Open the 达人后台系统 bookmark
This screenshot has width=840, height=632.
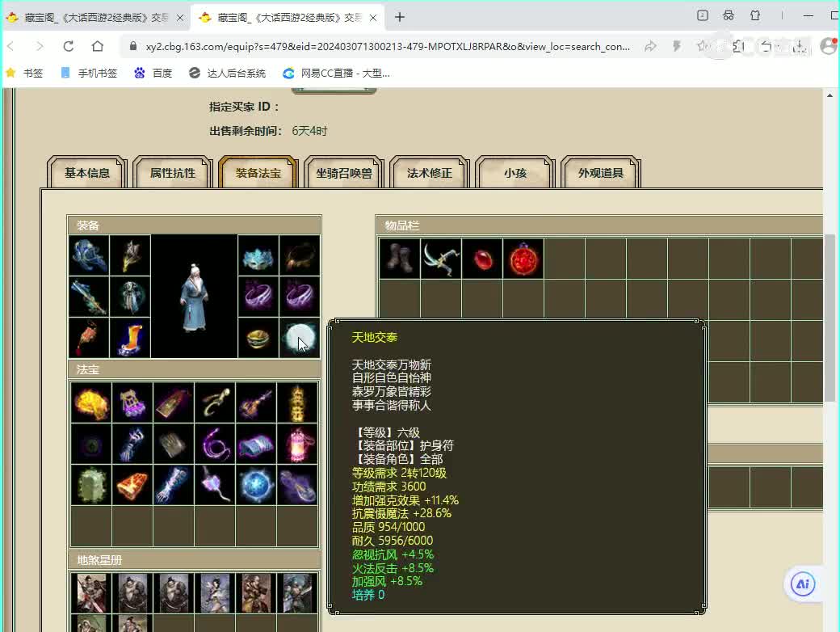[227, 73]
